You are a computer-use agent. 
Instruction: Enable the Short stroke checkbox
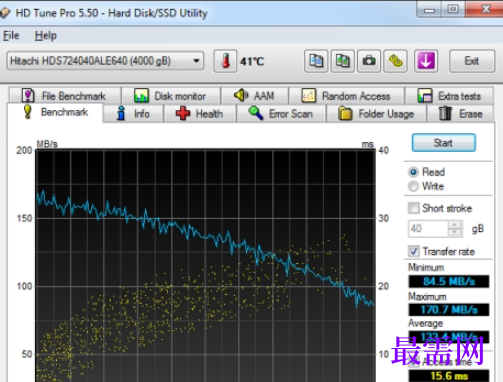pyautogui.click(x=414, y=208)
